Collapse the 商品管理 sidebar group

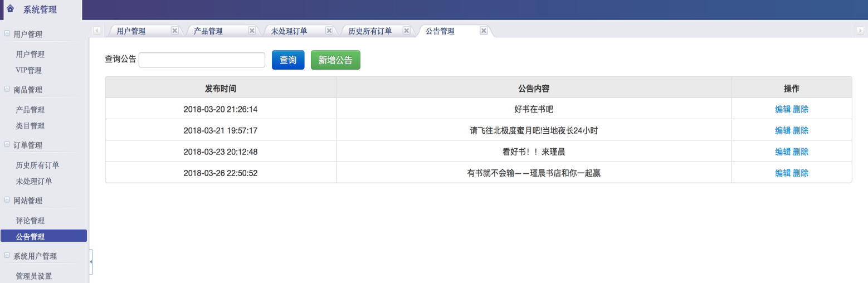(7, 89)
